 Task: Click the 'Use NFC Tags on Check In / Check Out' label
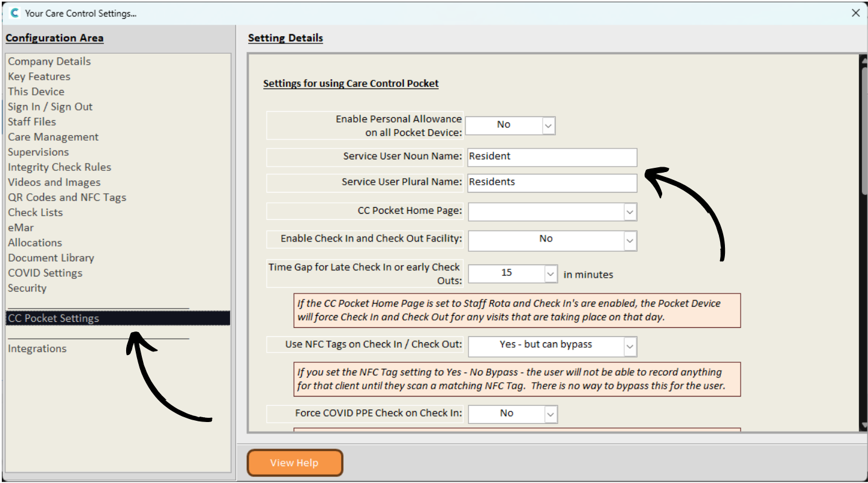pos(365,345)
